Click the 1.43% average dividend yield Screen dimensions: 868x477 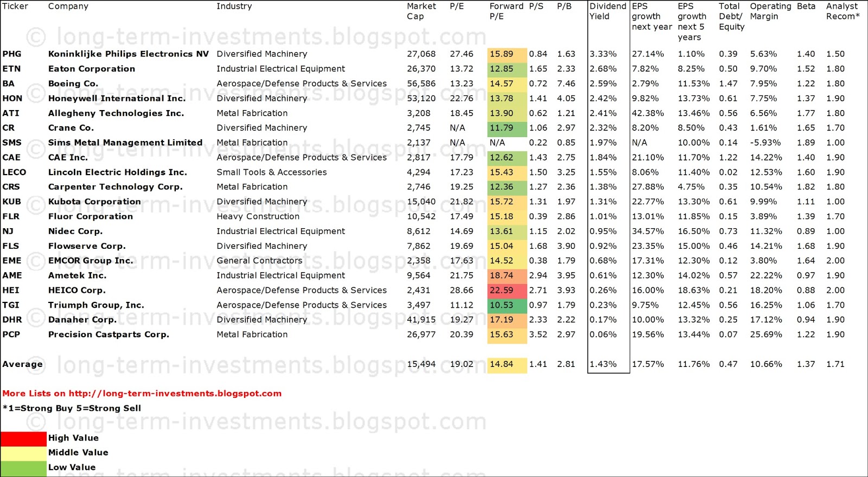tap(603, 364)
